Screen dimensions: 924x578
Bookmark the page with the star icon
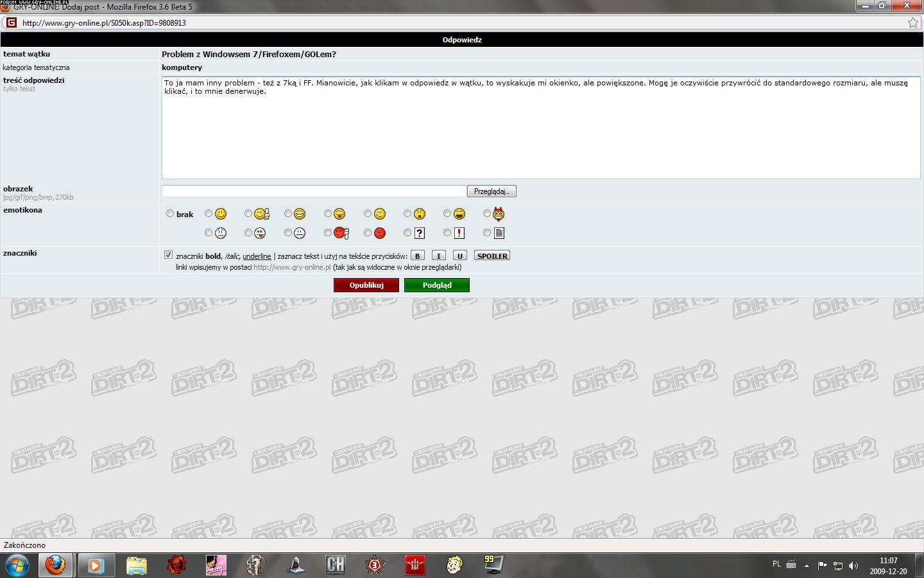point(912,22)
